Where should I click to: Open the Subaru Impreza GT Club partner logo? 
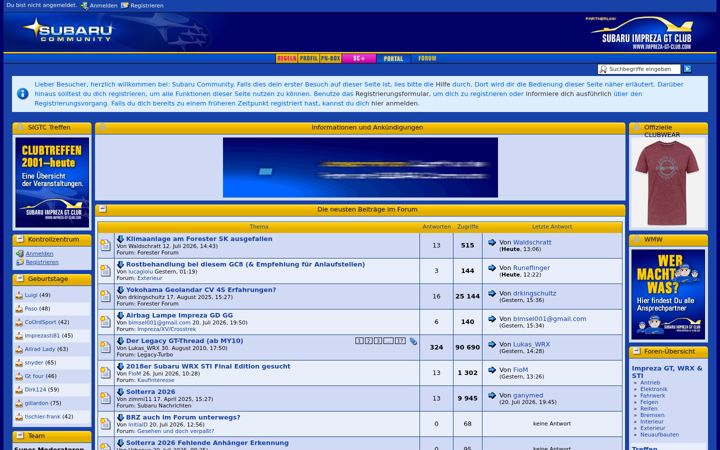642,33
